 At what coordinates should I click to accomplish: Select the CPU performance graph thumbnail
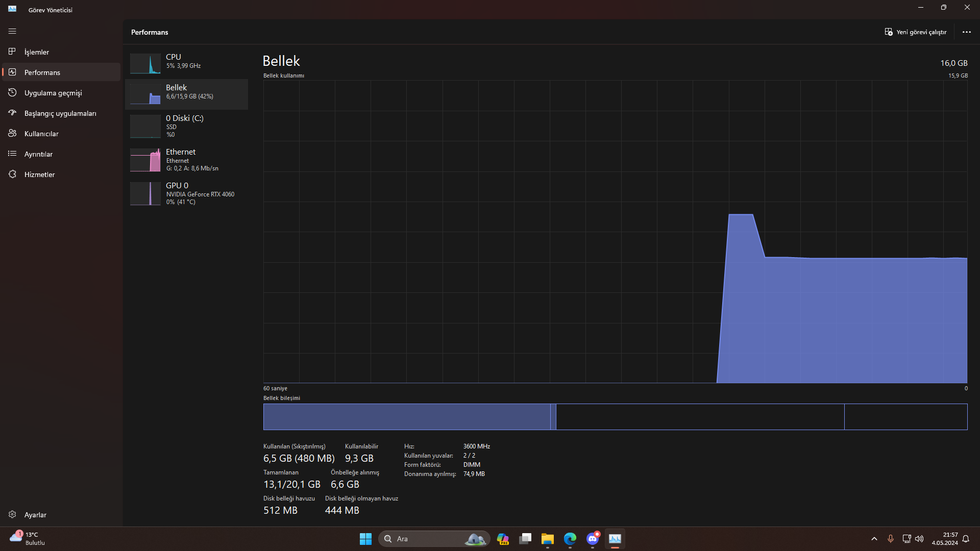pyautogui.click(x=145, y=63)
